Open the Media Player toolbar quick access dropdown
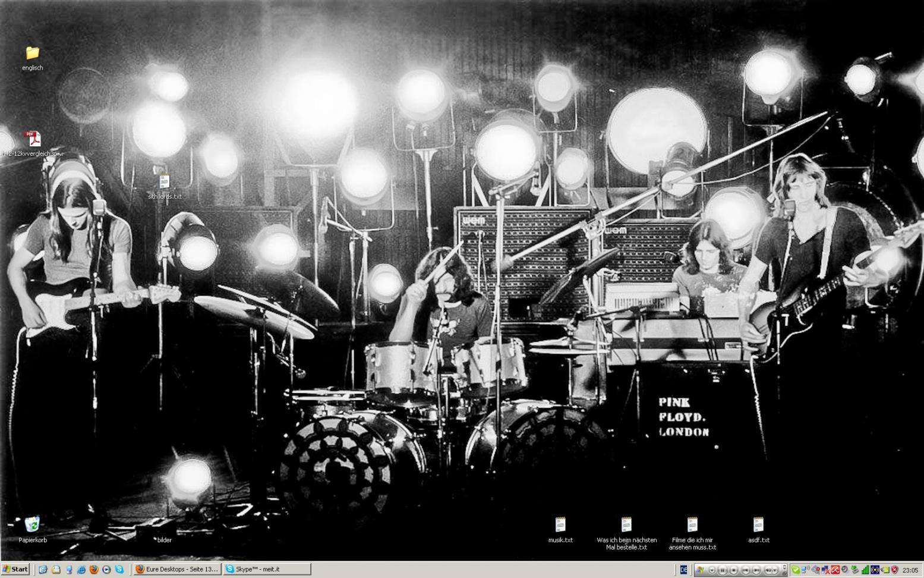924x578 pixels. pyautogui.click(x=712, y=570)
